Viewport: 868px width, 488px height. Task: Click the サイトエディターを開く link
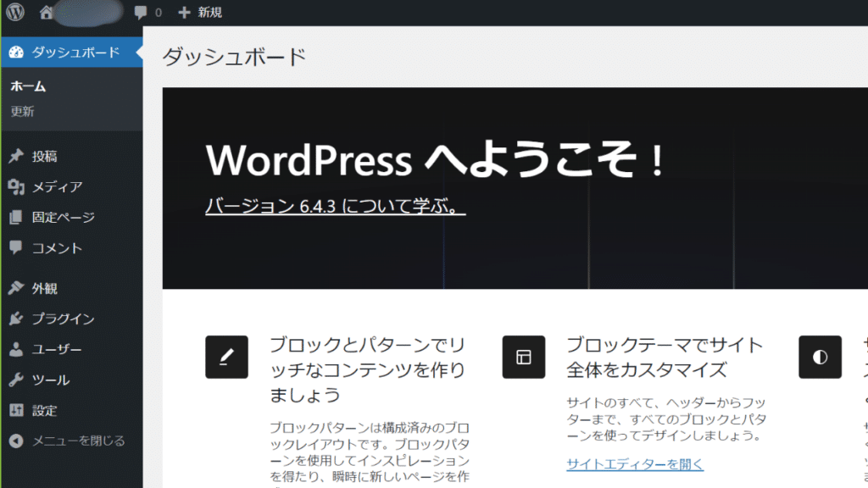(x=634, y=464)
